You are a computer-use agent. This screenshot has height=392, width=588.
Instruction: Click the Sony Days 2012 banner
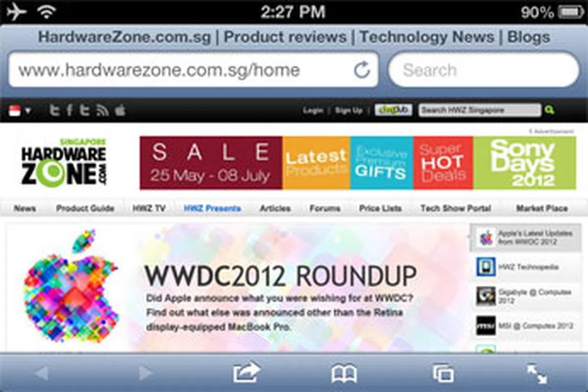[x=525, y=163]
